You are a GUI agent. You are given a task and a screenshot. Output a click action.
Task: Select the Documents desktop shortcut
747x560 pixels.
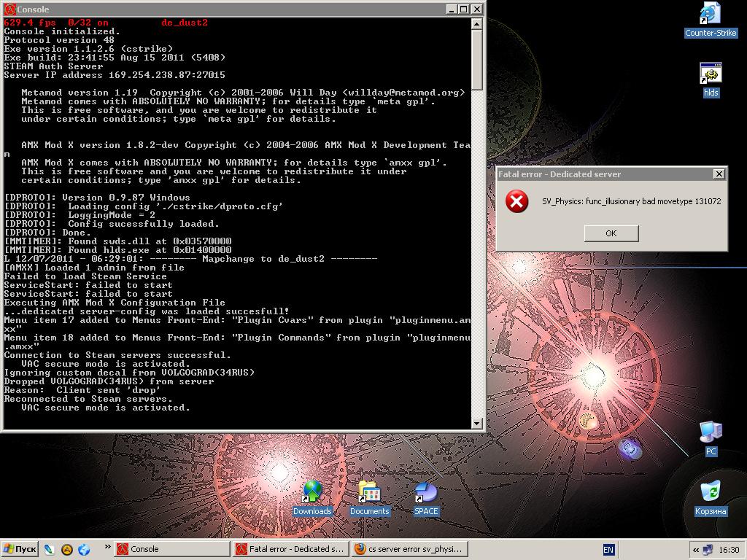coord(369,499)
